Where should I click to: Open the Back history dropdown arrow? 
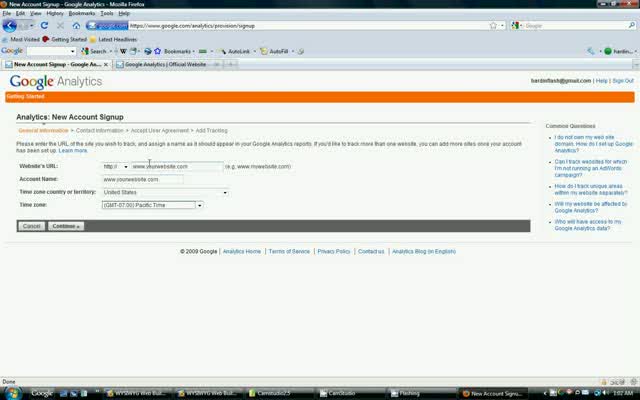click(x=31, y=26)
